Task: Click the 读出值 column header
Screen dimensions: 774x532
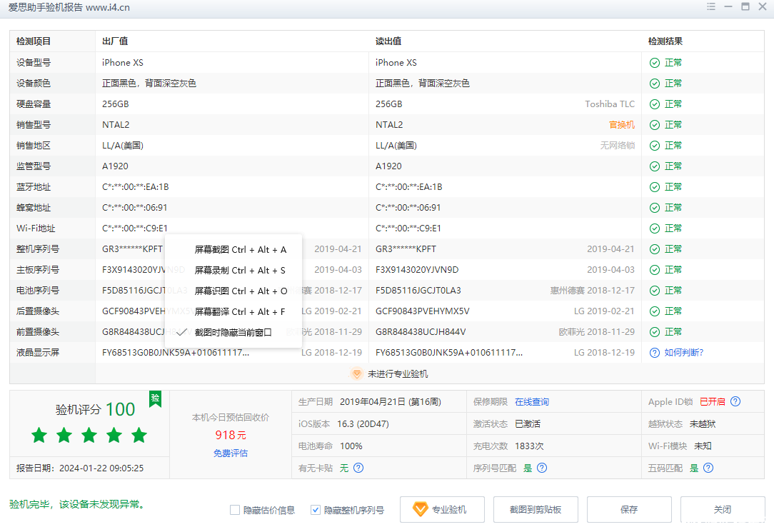Action: (x=388, y=41)
